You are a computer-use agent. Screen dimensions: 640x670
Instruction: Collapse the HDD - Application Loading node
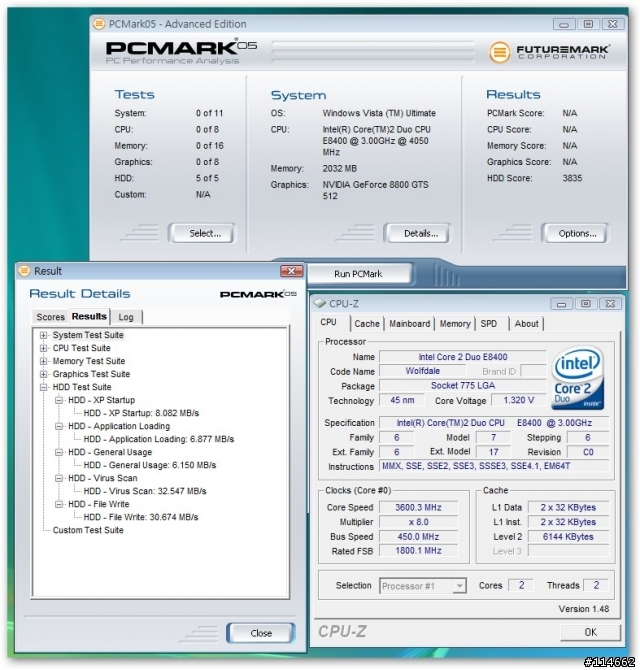tap(59, 426)
